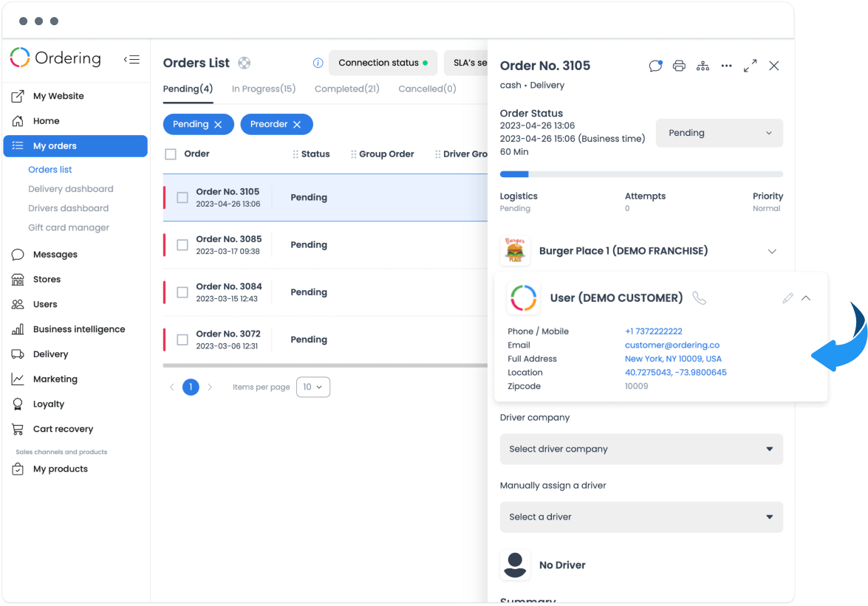868x606 pixels.
Task: Expand order panel to full screen
Action: pyautogui.click(x=750, y=66)
